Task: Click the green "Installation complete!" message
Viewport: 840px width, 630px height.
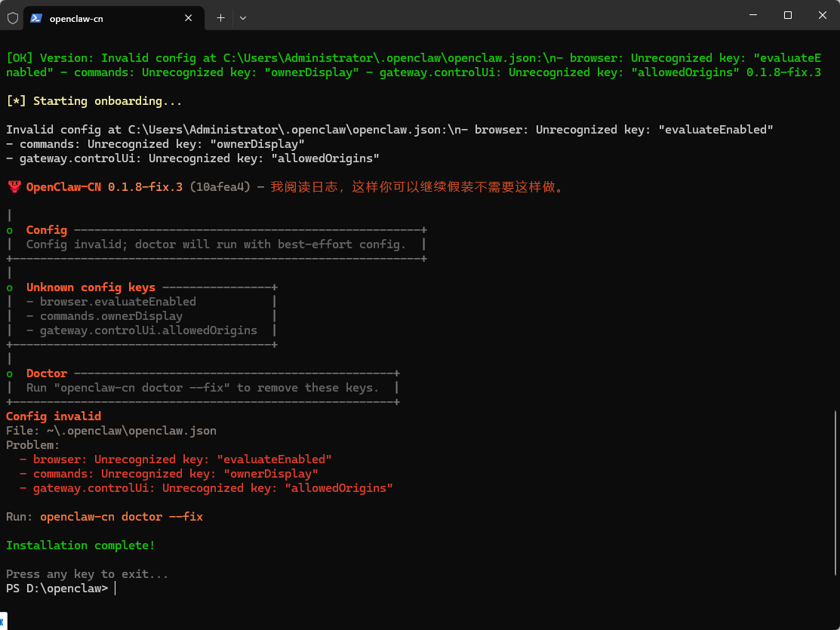Action: point(80,545)
